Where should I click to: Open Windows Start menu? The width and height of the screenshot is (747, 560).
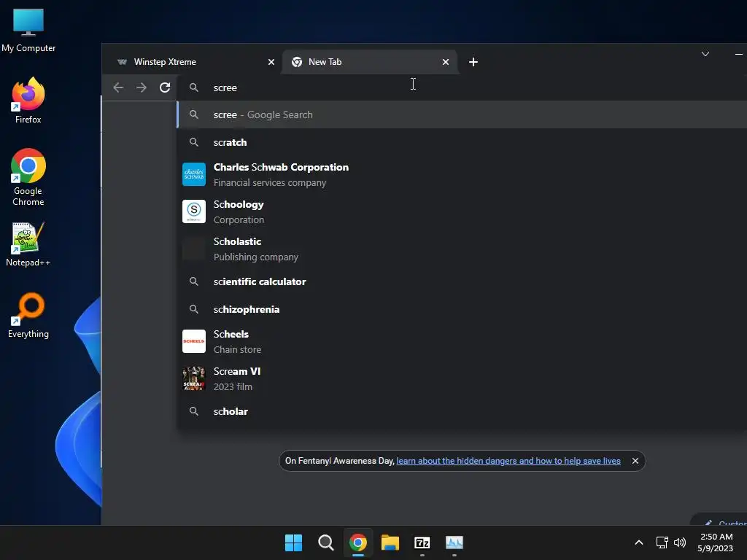293,542
